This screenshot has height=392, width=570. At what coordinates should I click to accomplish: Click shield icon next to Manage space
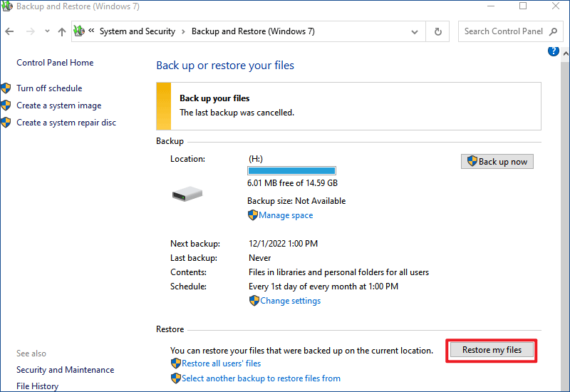[253, 215]
